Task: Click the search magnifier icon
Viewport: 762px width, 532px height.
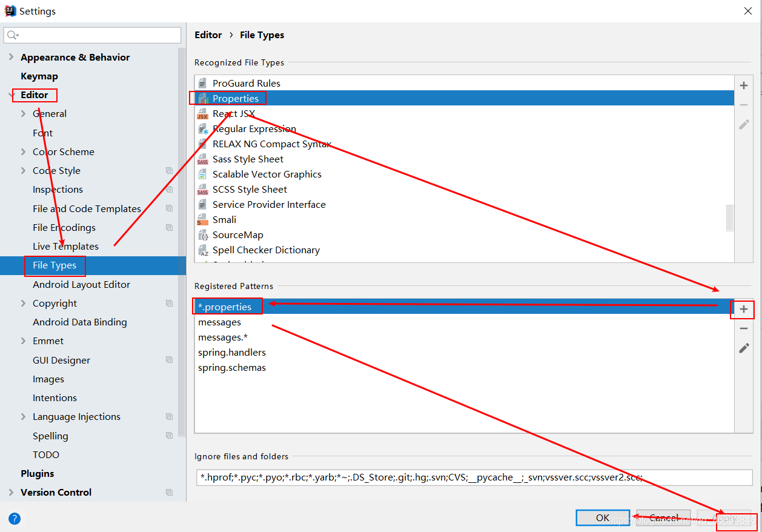Action: [12, 35]
